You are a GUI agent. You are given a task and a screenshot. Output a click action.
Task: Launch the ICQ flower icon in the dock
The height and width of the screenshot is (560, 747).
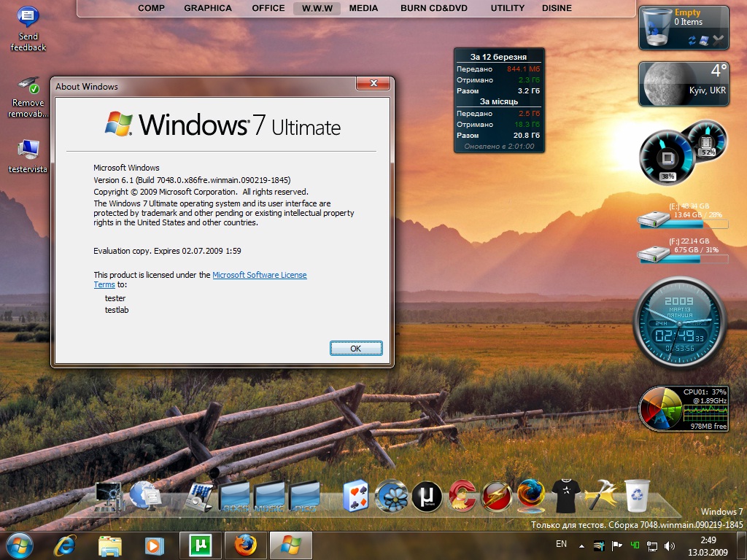[x=391, y=496]
